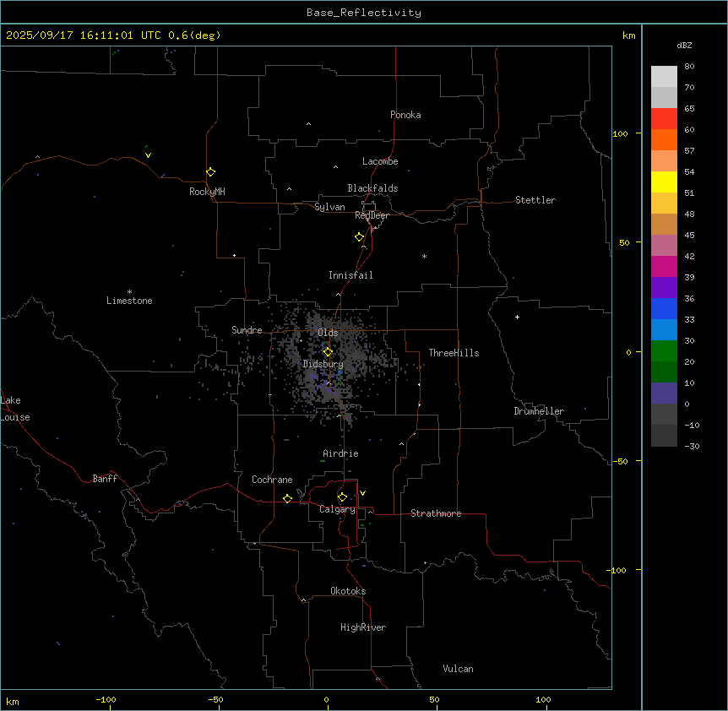Image resolution: width=728 pixels, height=711 pixels.
Task: Select the yellow diamond marker at Olds
Action: [x=328, y=351]
